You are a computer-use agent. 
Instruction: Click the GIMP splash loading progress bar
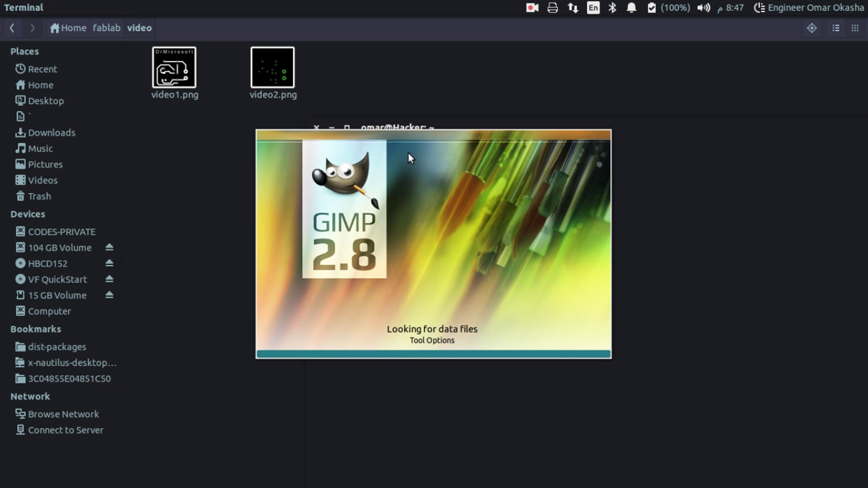pyautogui.click(x=433, y=354)
